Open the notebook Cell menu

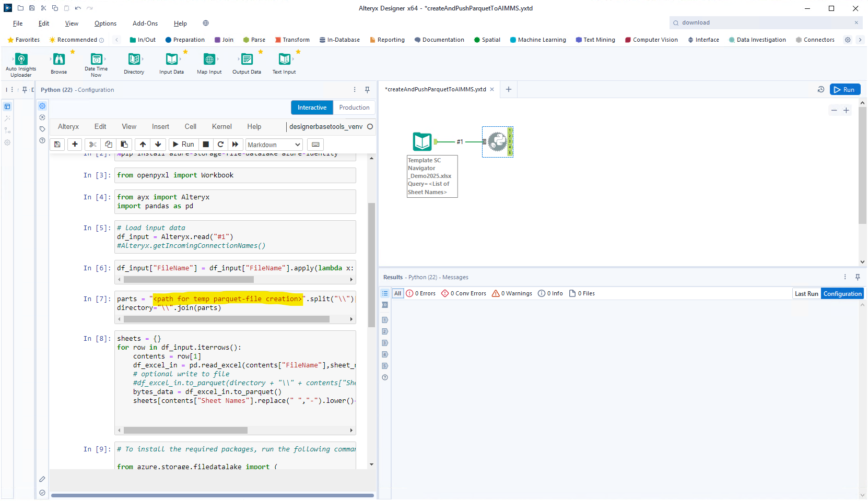pos(191,126)
